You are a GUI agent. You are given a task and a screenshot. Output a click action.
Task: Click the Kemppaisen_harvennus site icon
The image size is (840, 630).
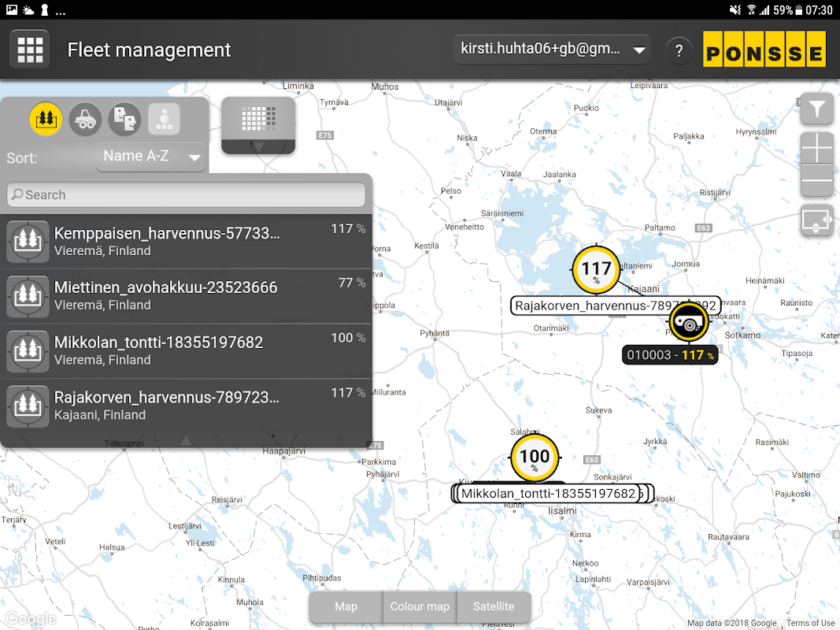pyautogui.click(x=28, y=242)
